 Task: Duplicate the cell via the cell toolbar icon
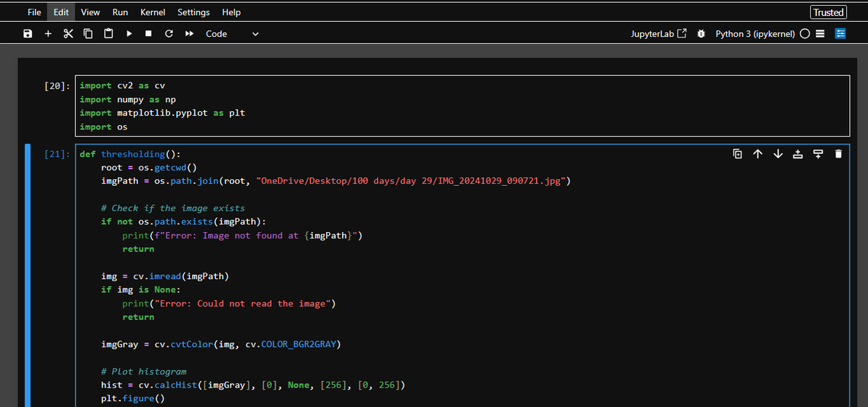737,153
